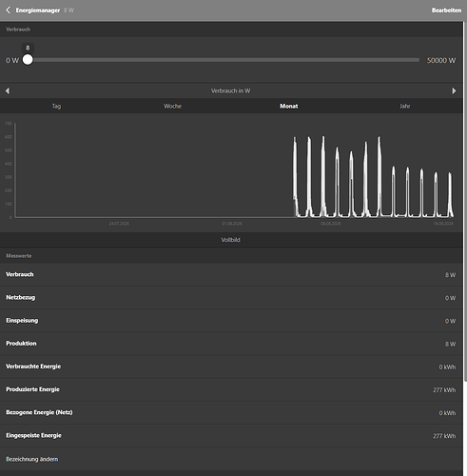Image resolution: width=467 pixels, height=476 pixels.
Task: Select the Bezogene Energie (Netz) row
Action: pyautogui.click(x=231, y=412)
